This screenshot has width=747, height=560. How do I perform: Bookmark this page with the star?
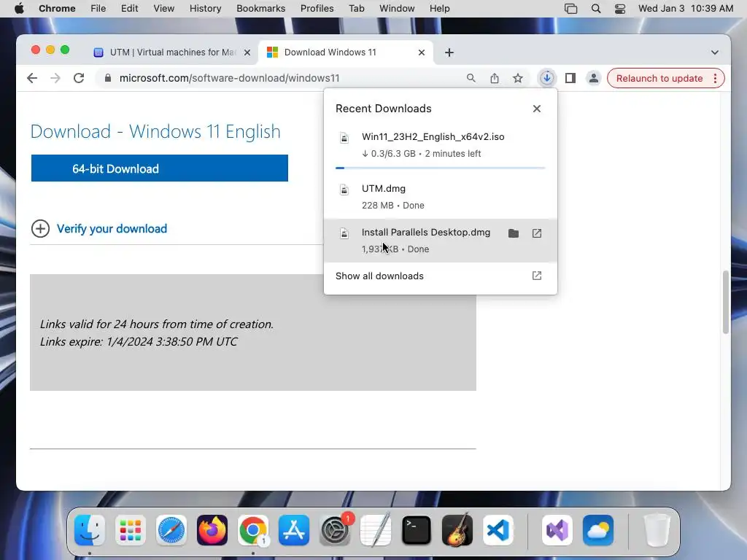[x=518, y=78]
